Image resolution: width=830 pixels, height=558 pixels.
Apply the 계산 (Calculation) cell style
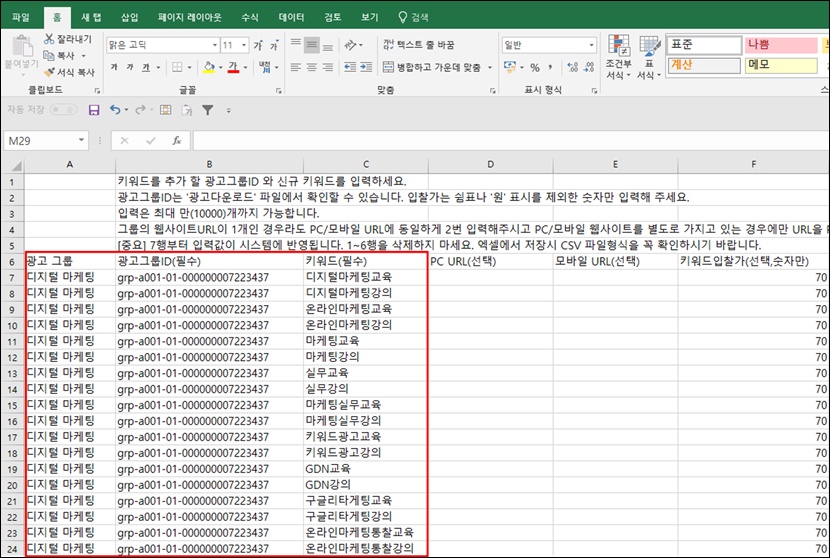(703, 65)
